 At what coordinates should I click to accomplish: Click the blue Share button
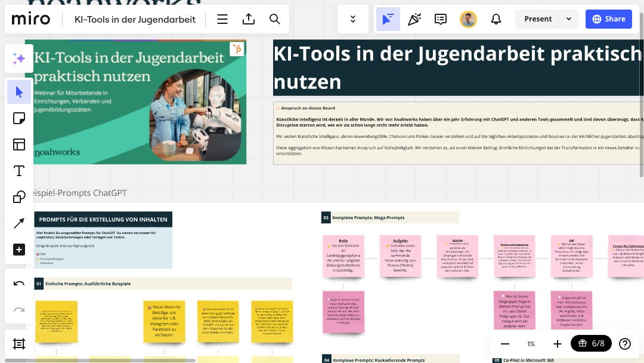coord(609,19)
